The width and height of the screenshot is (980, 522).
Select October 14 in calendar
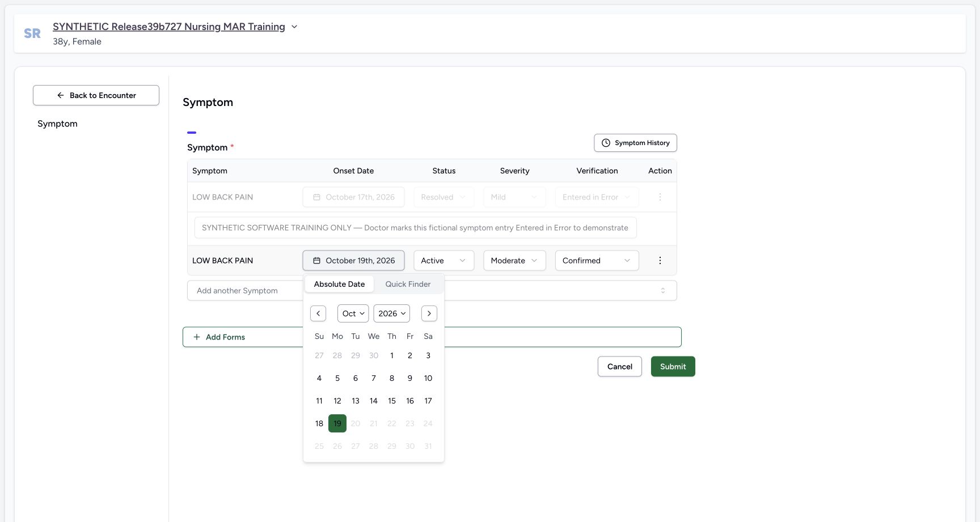click(x=374, y=401)
